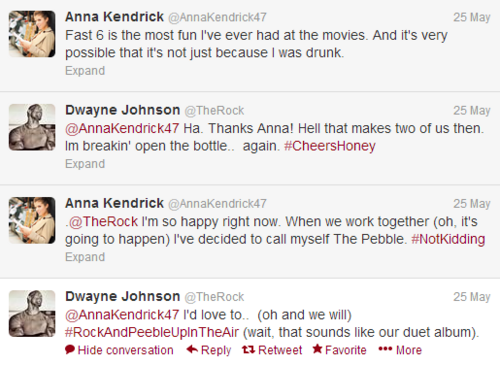Click the Hide conversation speech bubble icon
The height and width of the screenshot is (365, 500).
pyautogui.click(x=70, y=349)
